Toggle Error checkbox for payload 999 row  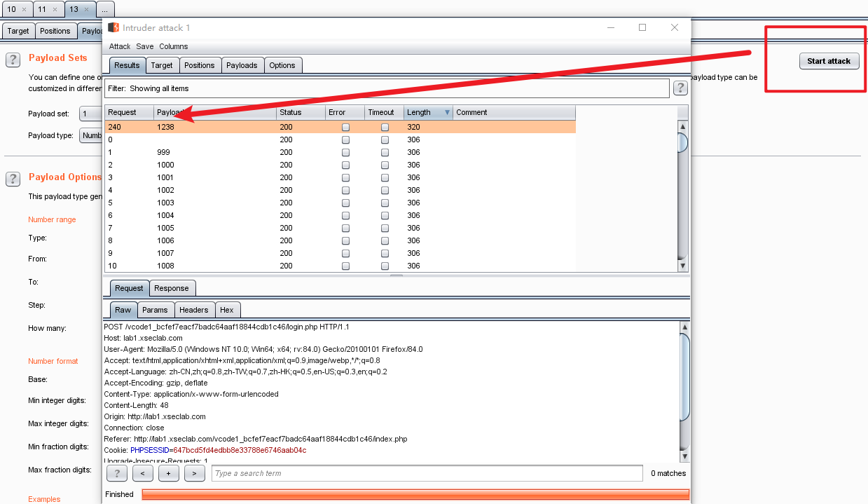[345, 152]
